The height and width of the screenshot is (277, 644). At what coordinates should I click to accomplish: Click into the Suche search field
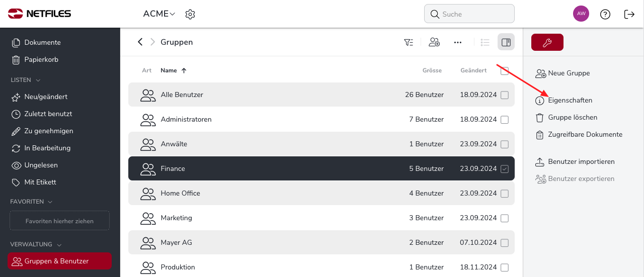469,14
